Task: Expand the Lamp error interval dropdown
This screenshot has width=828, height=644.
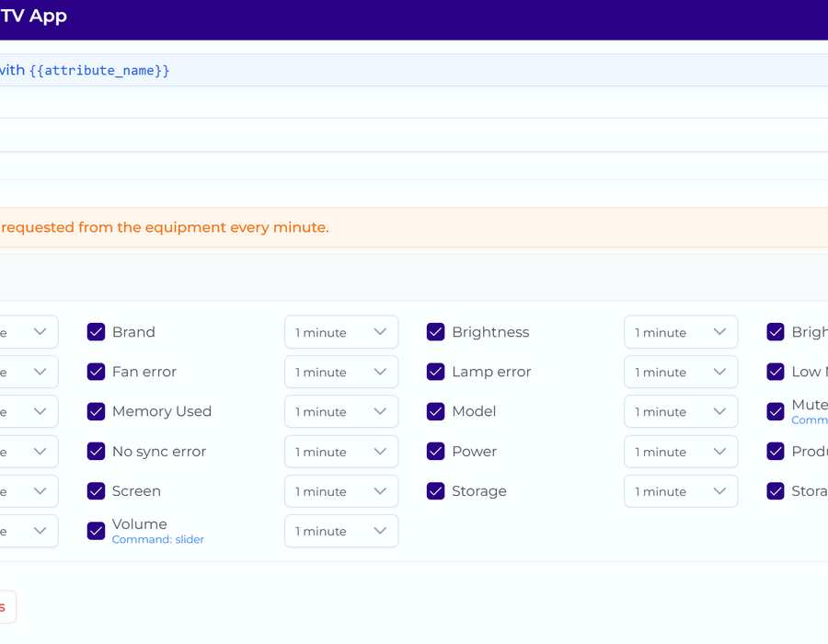Action: 681,372
